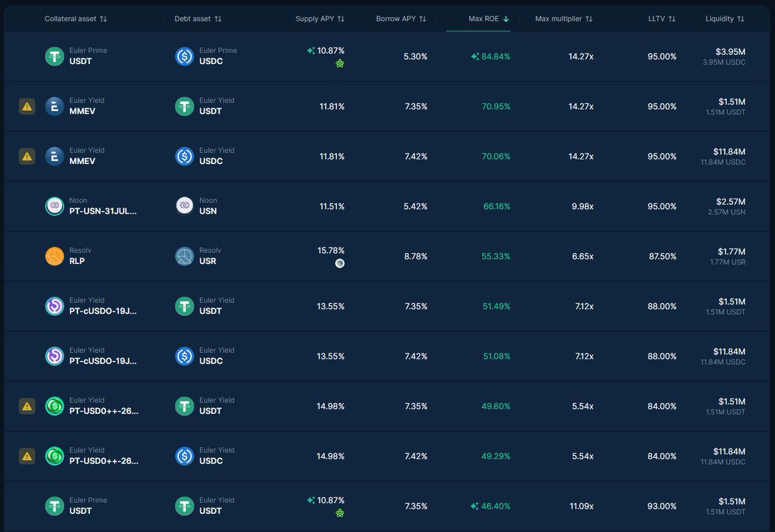Screen dimensions: 775x532
Task: Click PT-USN-31JUL collateral token icon
Action: [x=55, y=206]
